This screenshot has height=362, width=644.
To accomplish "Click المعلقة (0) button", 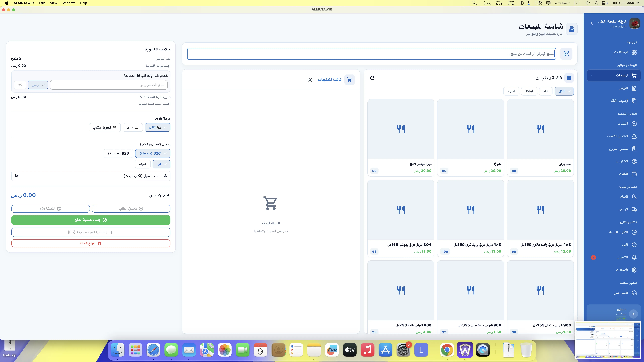I will point(50,209).
